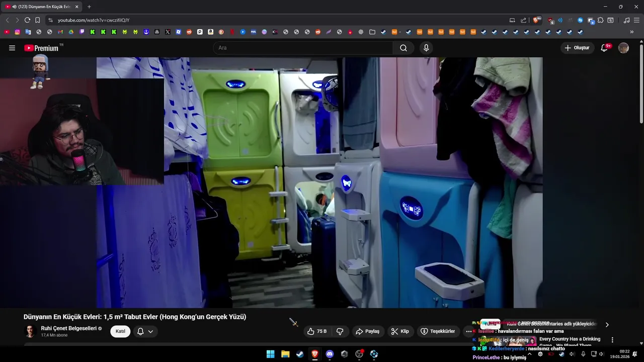This screenshot has width=644, height=362.
Task: View site information in address bar
Action: (x=50, y=20)
